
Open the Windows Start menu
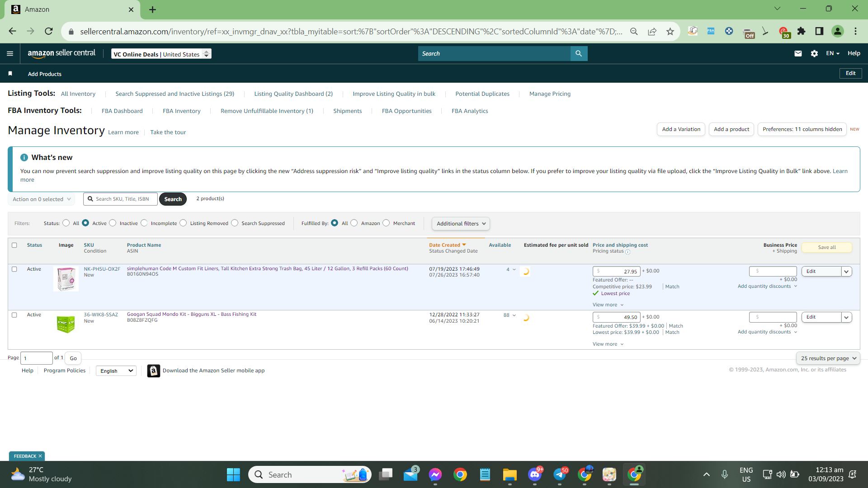coord(233,474)
